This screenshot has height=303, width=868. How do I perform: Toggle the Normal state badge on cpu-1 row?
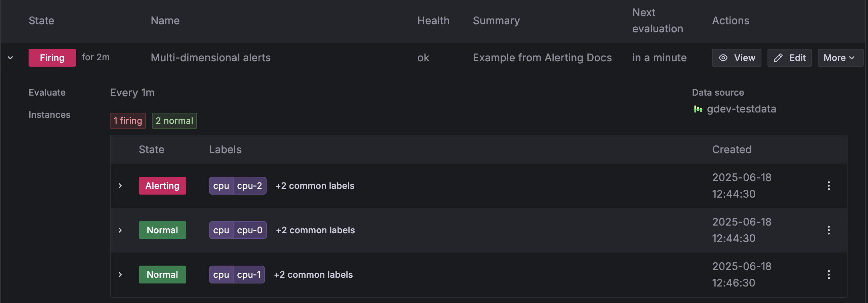pyautogui.click(x=162, y=275)
